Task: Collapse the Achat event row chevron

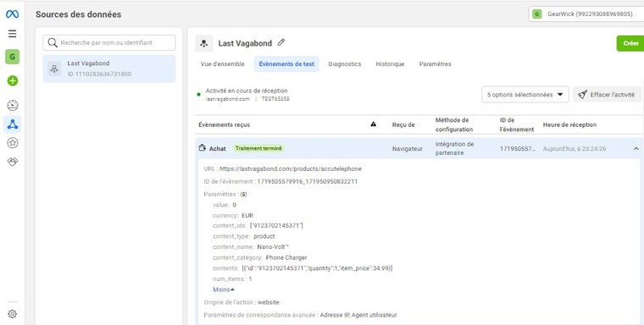Action: pos(636,149)
